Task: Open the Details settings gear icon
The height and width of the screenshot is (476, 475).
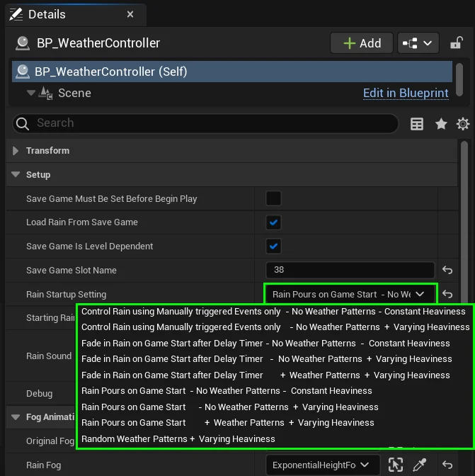Action: point(463,124)
